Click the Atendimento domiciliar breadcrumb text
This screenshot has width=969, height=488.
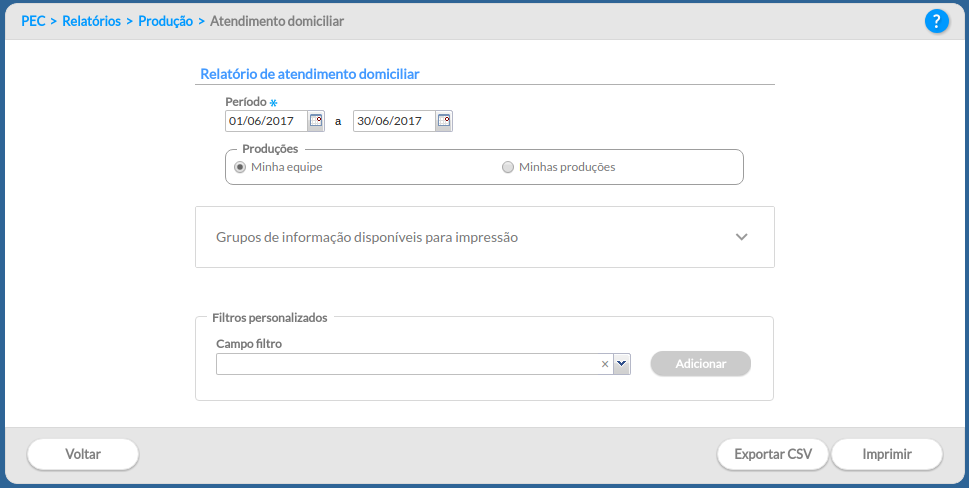[x=277, y=21]
